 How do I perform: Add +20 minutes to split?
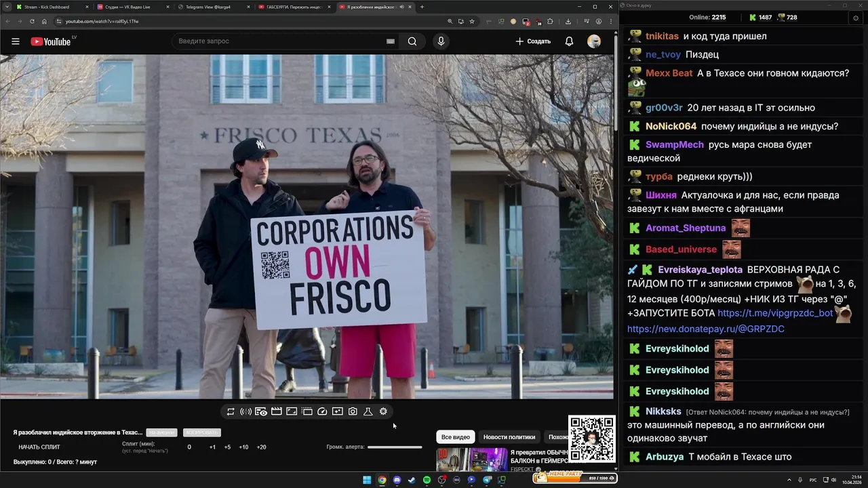pyautogui.click(x=262, y=447)
